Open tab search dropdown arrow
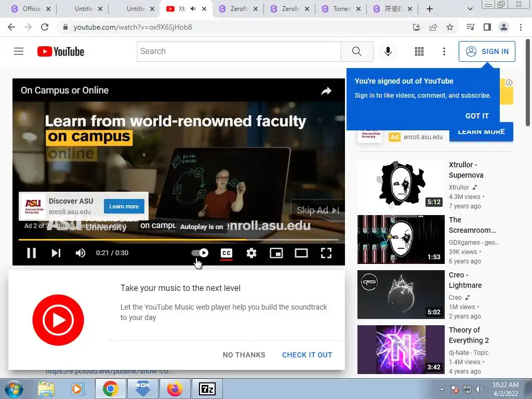This screenshot has height=399, width=532. click(x=470, y=9)
